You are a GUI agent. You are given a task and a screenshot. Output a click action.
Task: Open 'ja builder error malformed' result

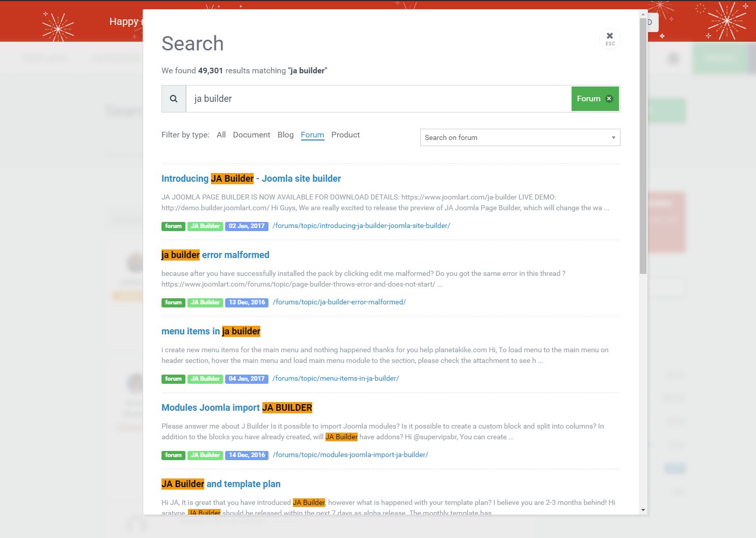pos(215,255)
